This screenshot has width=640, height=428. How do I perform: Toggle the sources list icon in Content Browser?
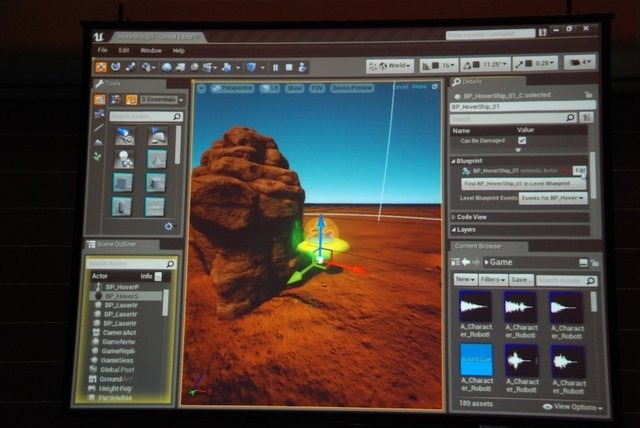tap(456, 262)
